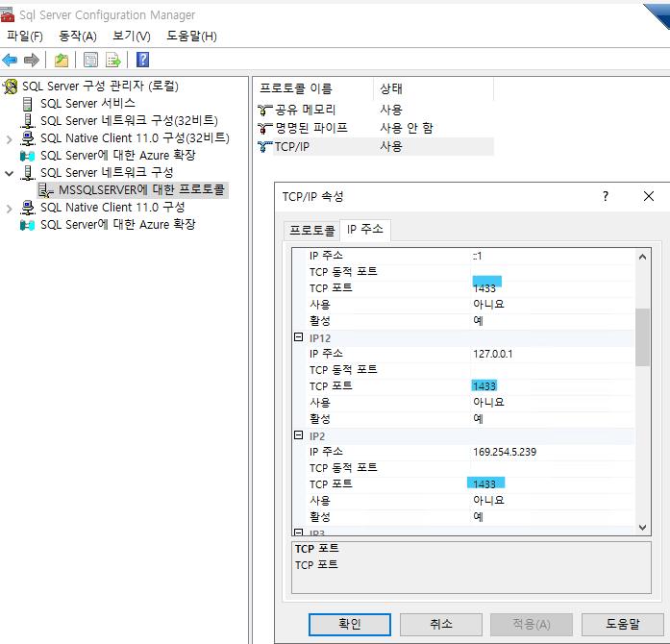Select the 공유 메모리 row
This screenshot has height=644, width=670.
(375, 110)
